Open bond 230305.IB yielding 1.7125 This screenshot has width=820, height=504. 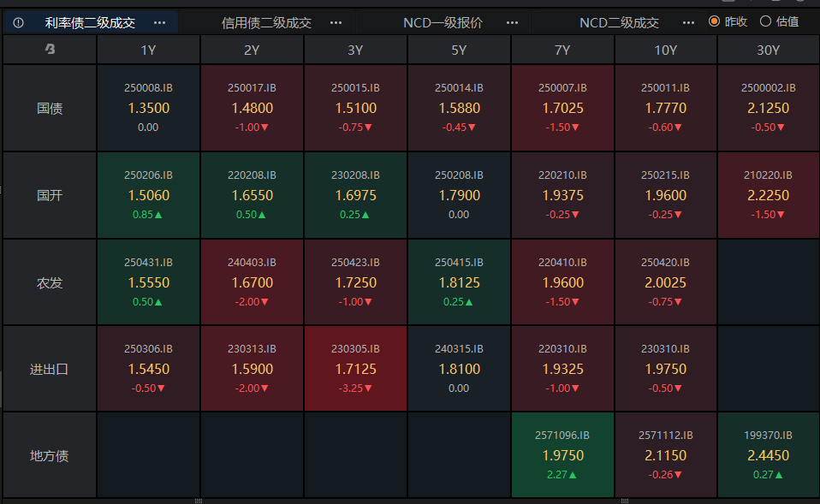pos(355,368)
